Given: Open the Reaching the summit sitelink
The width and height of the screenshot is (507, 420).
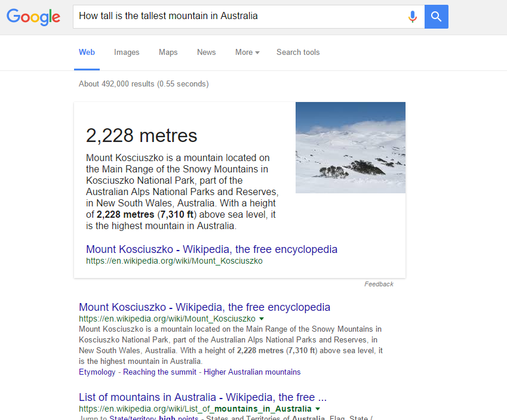Looking at the screenshot, I should (159, 372).
